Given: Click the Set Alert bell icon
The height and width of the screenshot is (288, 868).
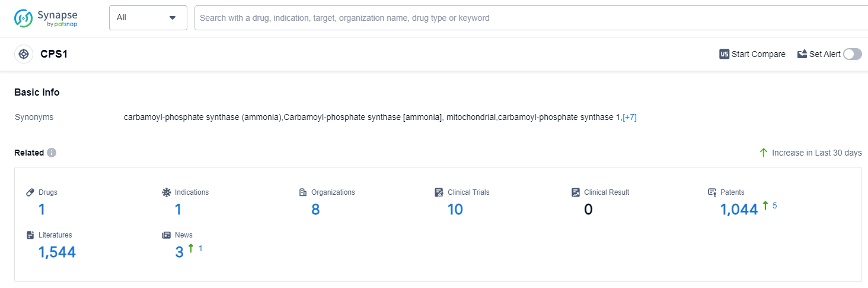Looking at the screenshot, I should pos(802,54).
